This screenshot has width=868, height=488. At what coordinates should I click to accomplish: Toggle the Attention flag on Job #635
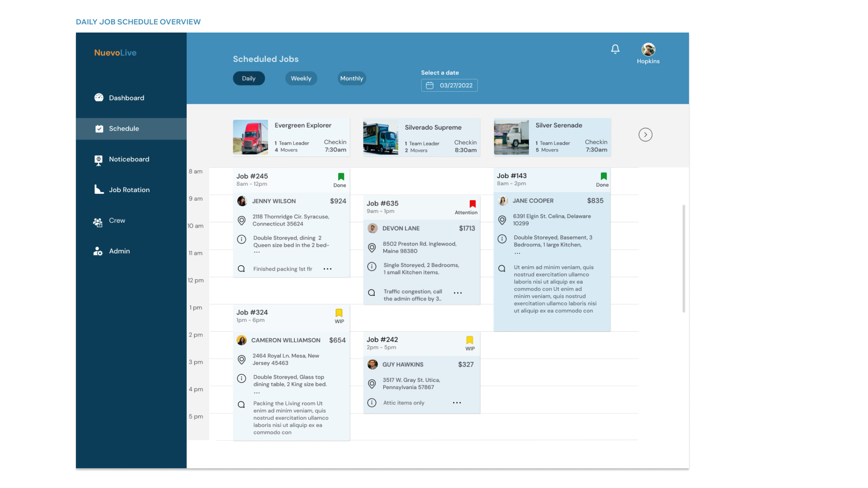472,204
